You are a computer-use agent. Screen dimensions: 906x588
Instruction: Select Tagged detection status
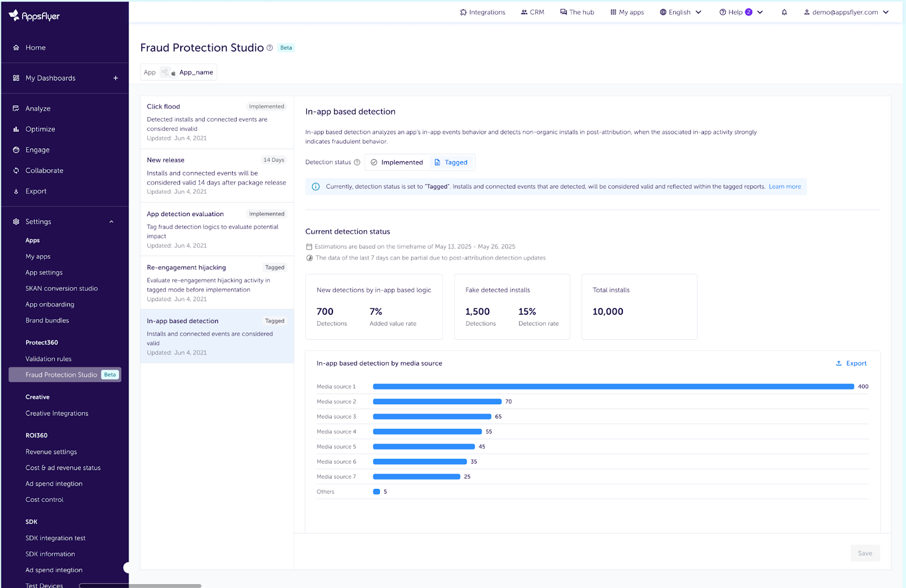pyautogui.click(x=451, y=162)
